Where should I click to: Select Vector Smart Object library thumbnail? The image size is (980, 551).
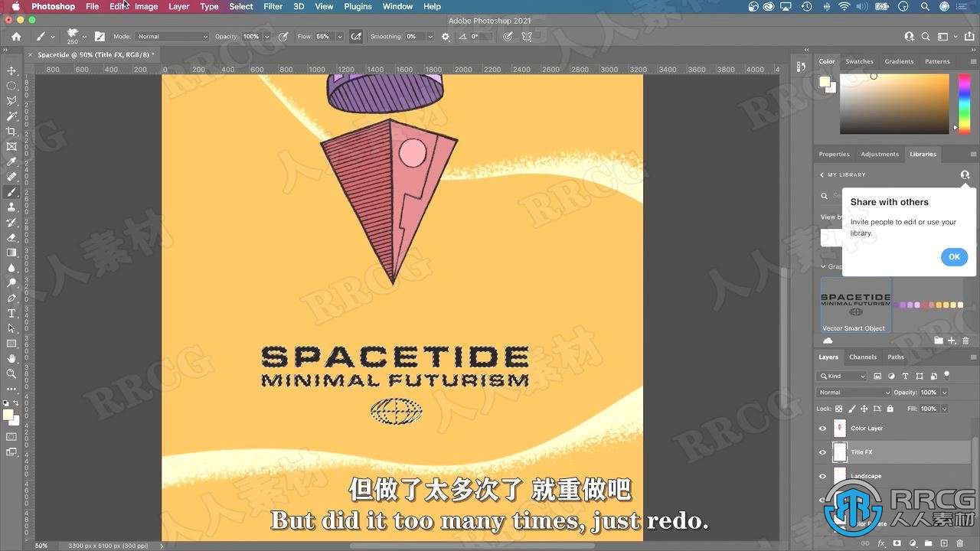pyautogui.click(x=856, y=305)
